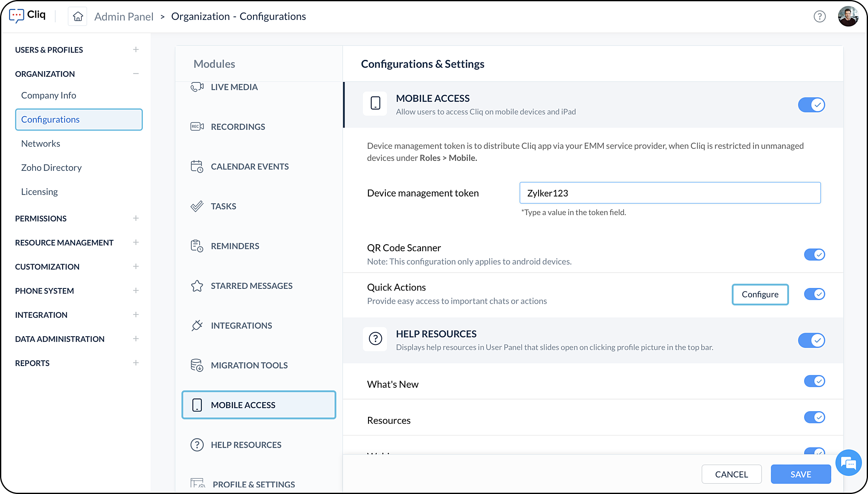The image size is (868, 494).
Task: Click the home icon in breadcrumb
Action: [x=78, y=16]
